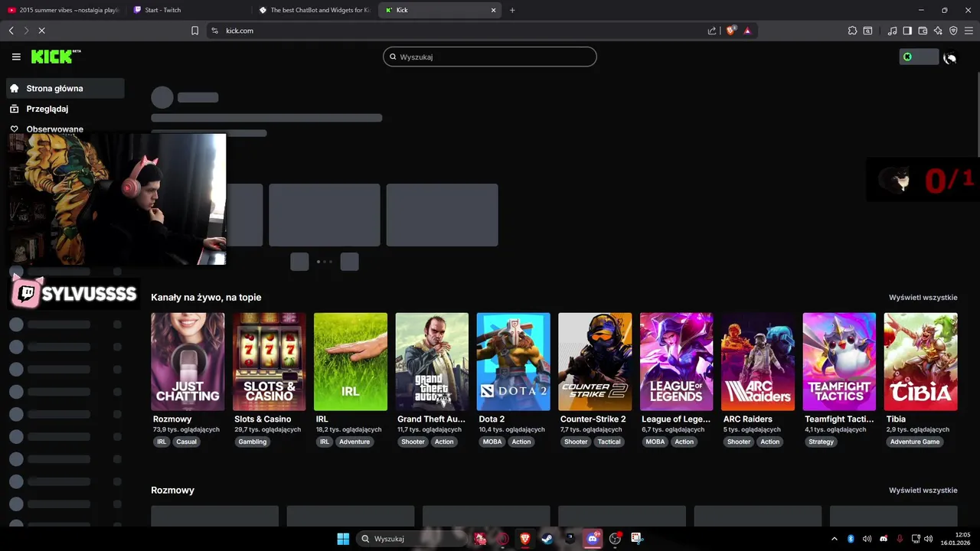Open the Brave Wallet icon
This screenshot has height=551, width=980.
pos(923,31)
